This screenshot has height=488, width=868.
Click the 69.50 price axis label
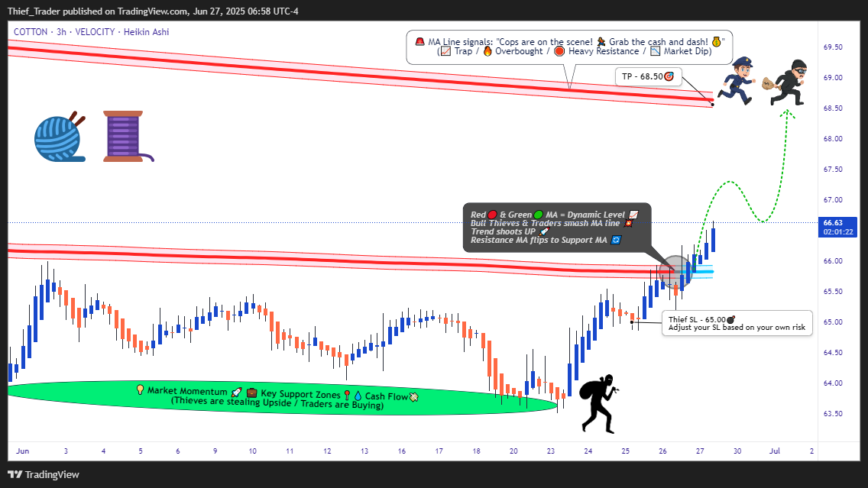point(833,47)
